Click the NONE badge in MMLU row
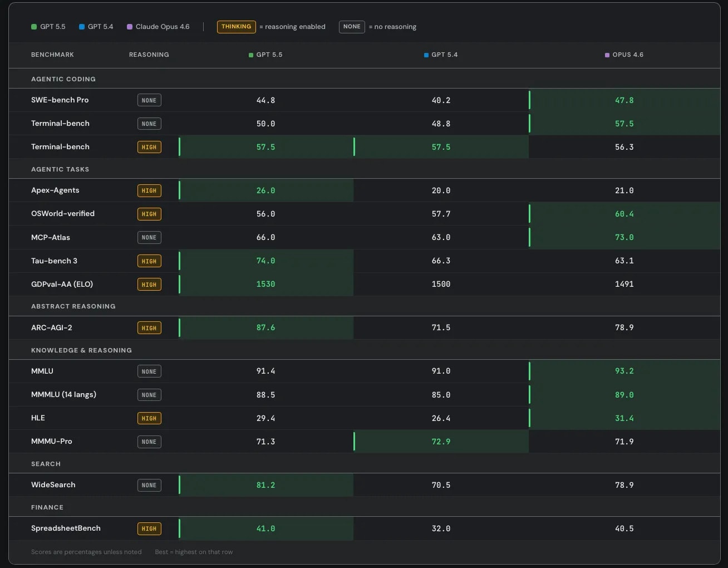This screenshot has height=568, width=728. tap(149, 371)
